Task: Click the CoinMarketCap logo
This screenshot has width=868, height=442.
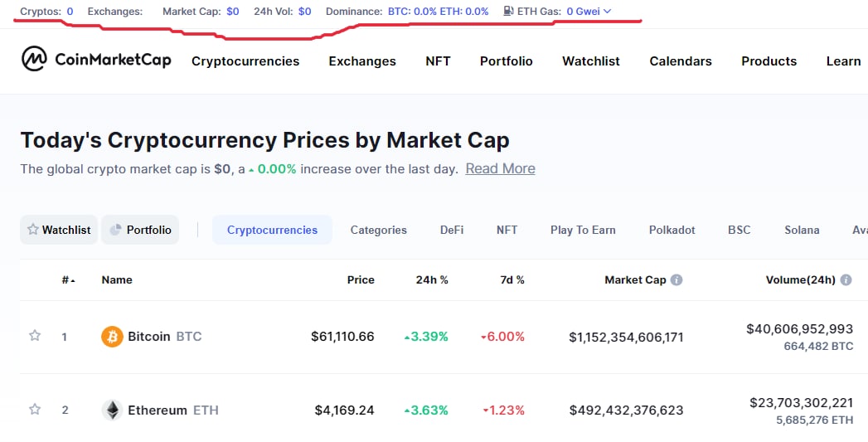Action: point(96,59)
